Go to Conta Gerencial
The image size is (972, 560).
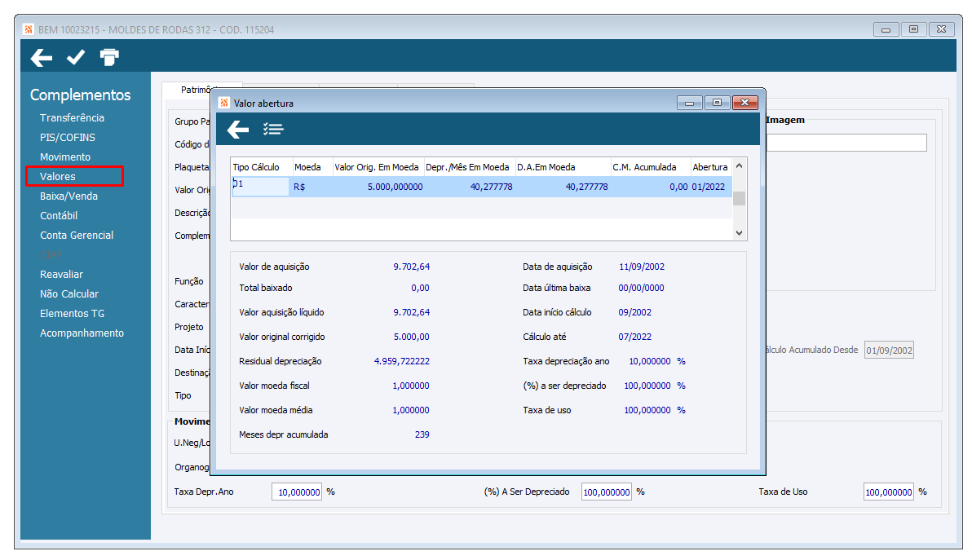(x=77, y=235)
